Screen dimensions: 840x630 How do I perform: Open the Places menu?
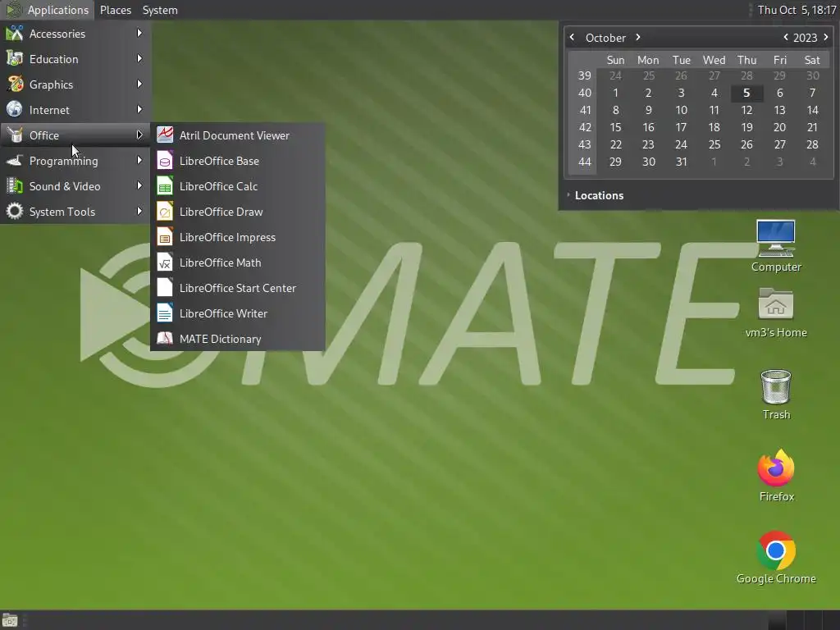click(115, 10)
